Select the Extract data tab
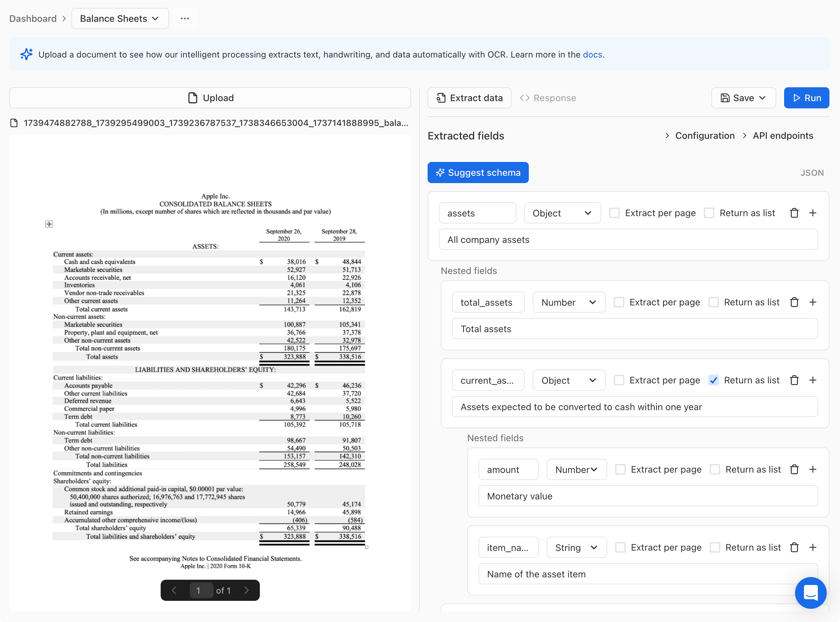This screenshot has width=840, height=622. point(469,98)
